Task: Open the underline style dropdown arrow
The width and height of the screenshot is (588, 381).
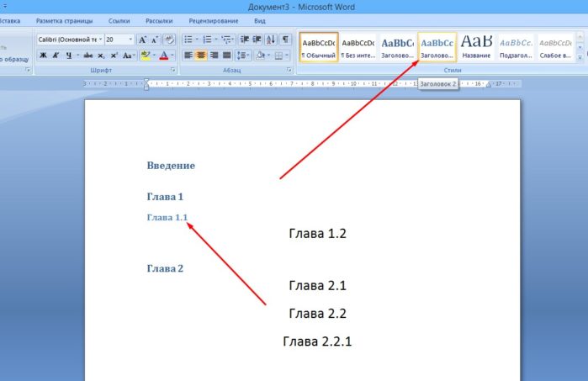Action: (77, 56)
